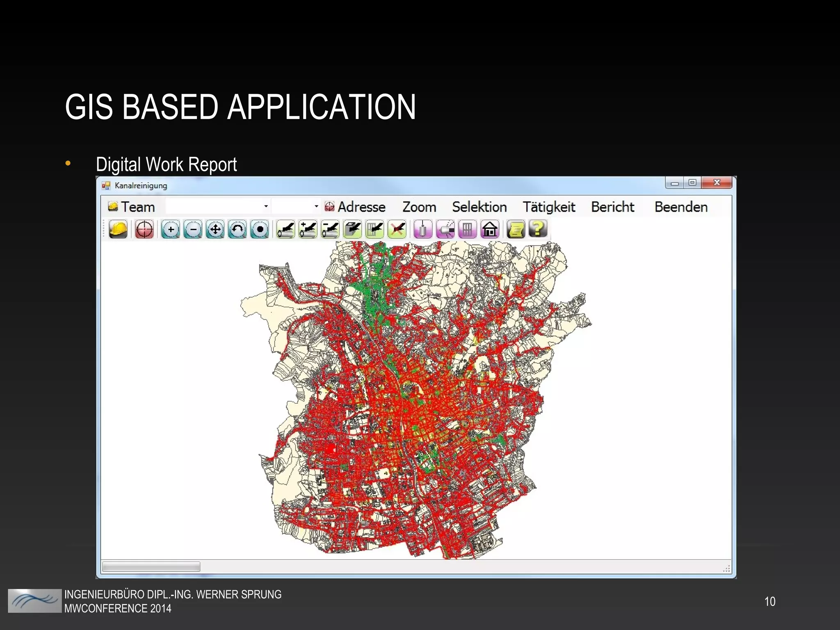This screenshot has height=630, width=840.
Task: Click the small helmet icon beside Team
Action: (113, 206)
